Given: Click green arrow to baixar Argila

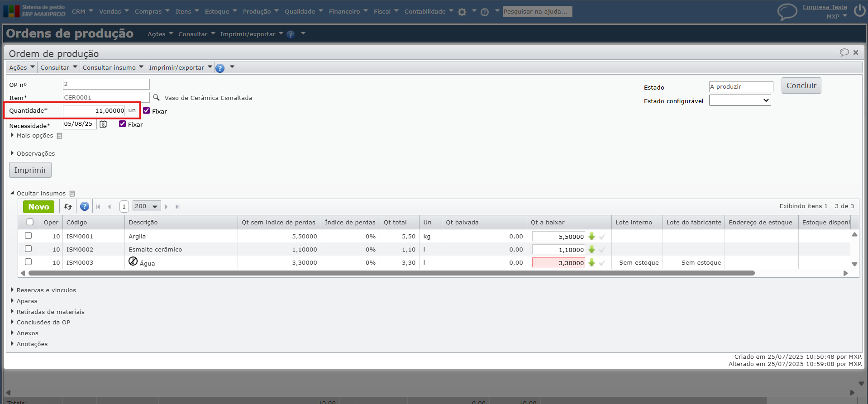Looking at the screenshot, I should click(x=591, y=236).
